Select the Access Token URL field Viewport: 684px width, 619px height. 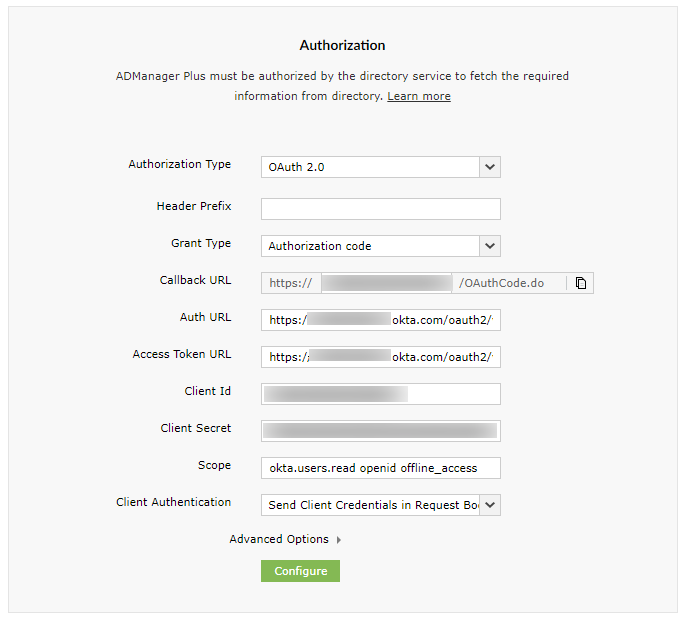coord(380,357)
